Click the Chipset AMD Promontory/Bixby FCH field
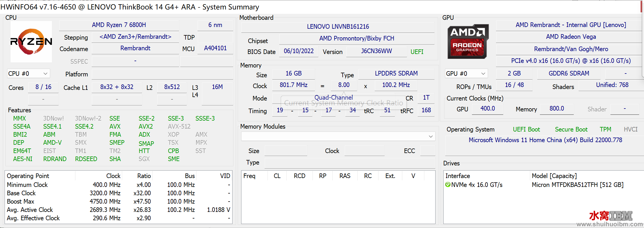The height and width of the screenshot is (228, 644). (357, 38)
